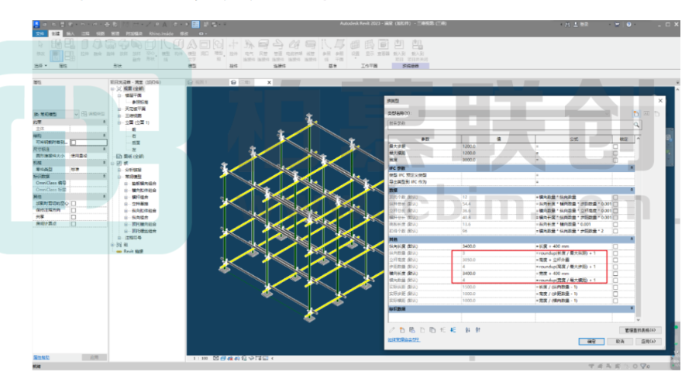Click rename type icon in 族类型 dialog
Viewport: 696px width, 390px height.
[646, 114]
